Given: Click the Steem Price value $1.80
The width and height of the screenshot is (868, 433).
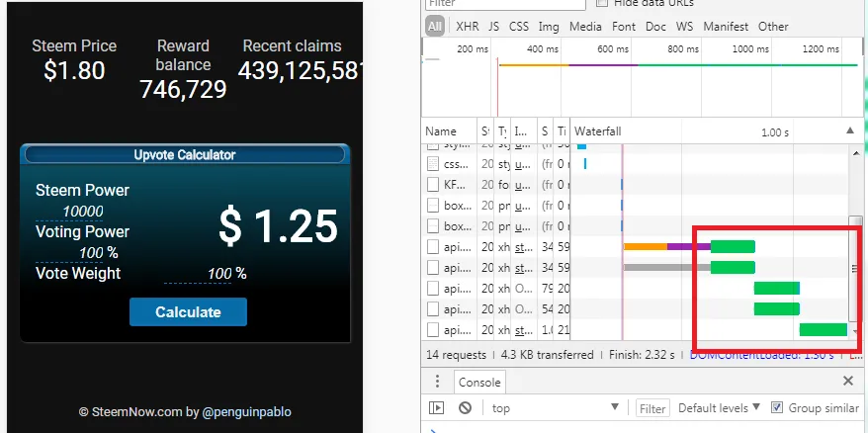Looking at the screenshot, I should coord(74,70).
